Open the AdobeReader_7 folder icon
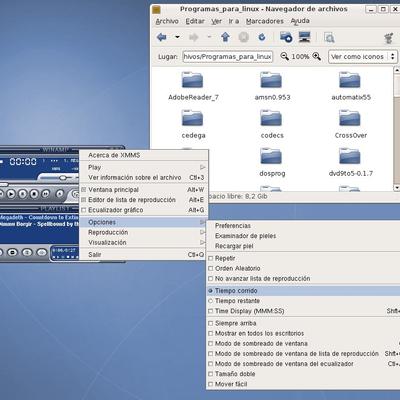Screen dimensions: 400x400 click(x=192, y=80)
